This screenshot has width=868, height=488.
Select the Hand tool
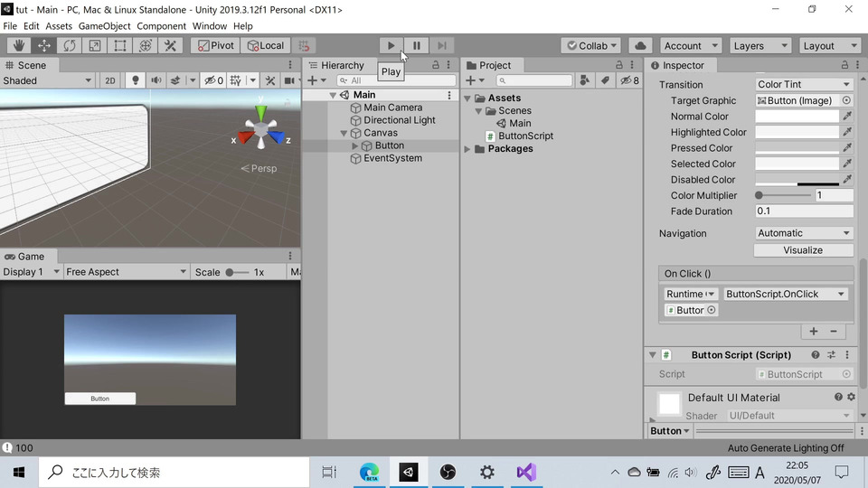point(19,45)
